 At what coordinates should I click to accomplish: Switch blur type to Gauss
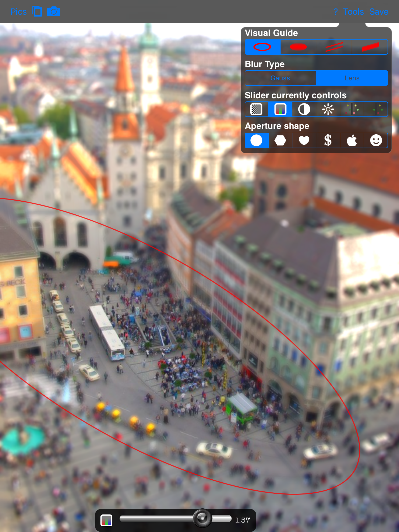click(280, 78)
